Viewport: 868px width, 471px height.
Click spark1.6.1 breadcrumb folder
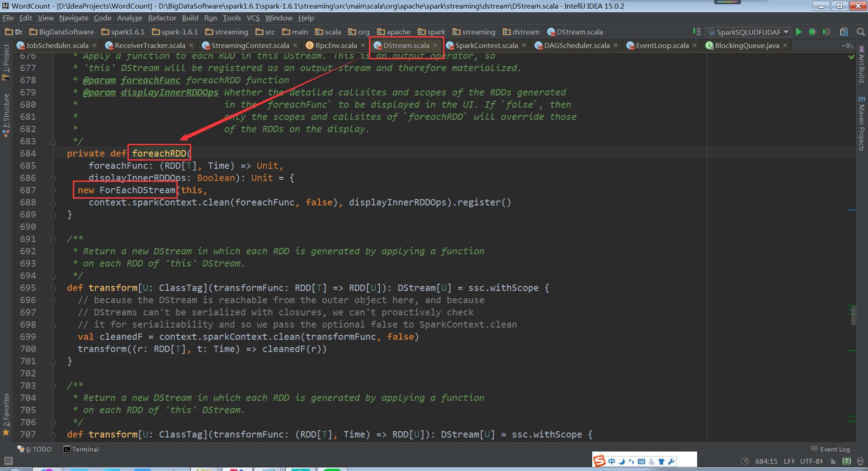tap(123, 32)
